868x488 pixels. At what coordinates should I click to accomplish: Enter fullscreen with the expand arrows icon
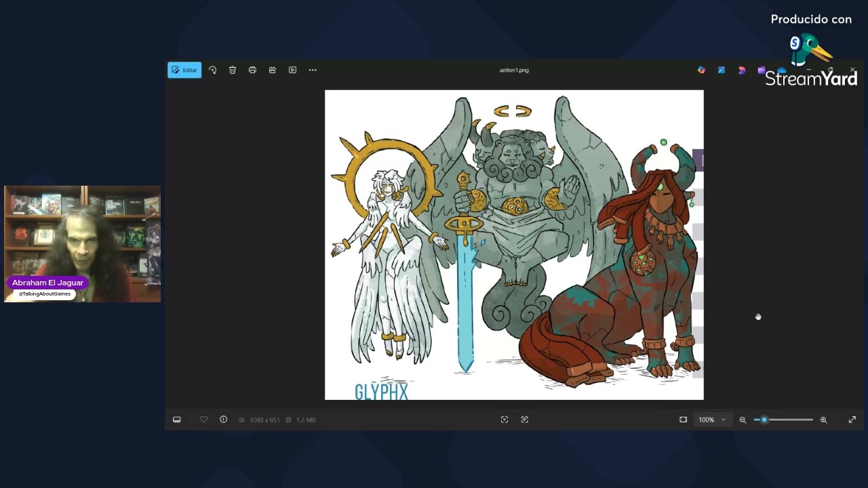pyautogui.click(x=852, y=420)
